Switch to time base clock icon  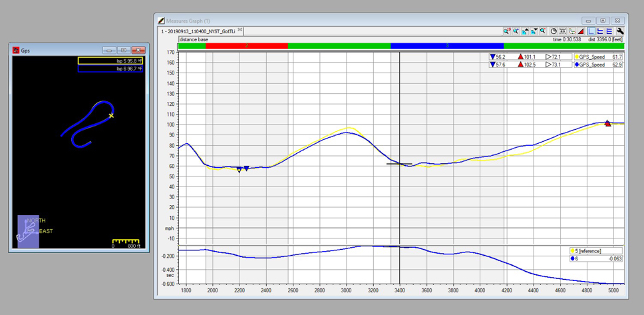coord(554,31)
